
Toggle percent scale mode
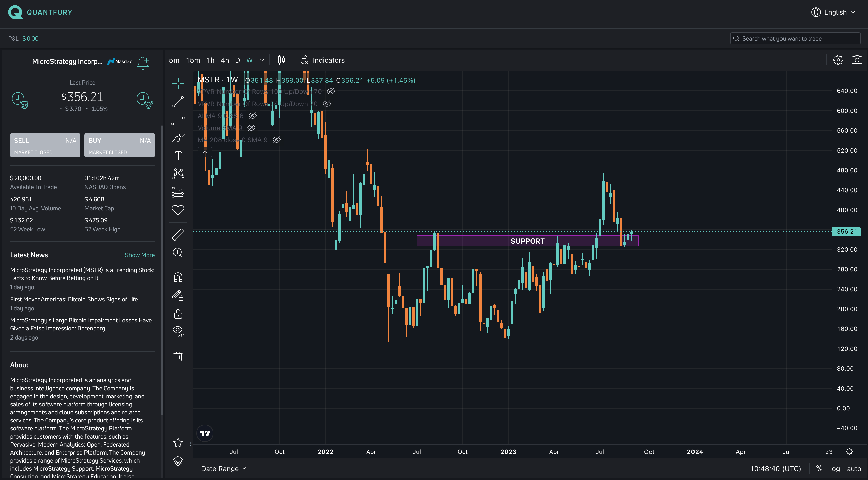[x=819, y=468]
